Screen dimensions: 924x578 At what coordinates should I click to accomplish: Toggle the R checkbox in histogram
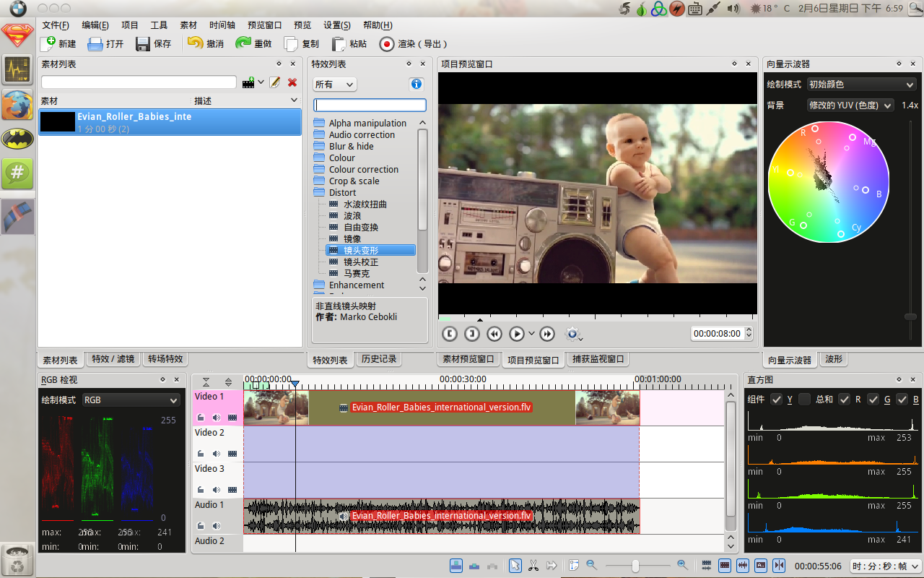coord(844,400)
